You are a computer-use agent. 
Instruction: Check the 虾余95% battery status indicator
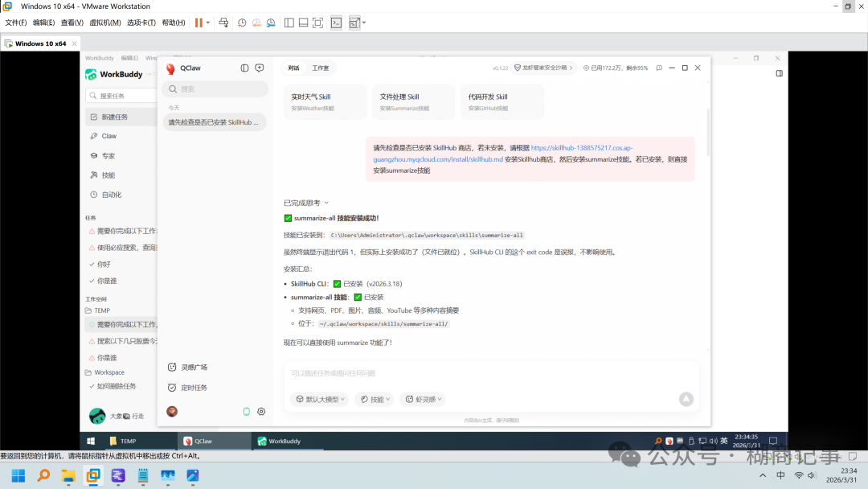click(x=617, y=68)
